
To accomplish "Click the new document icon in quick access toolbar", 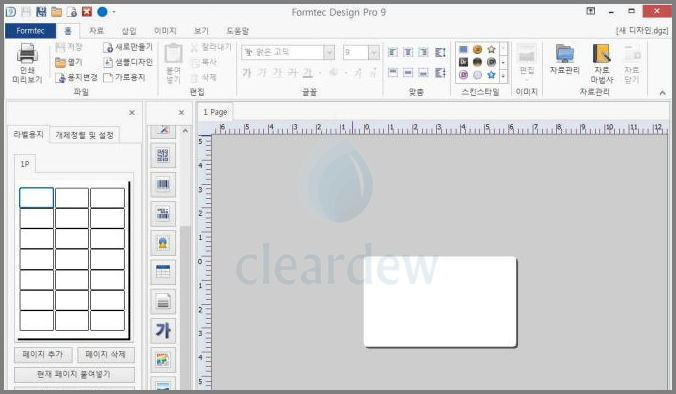I will point(72,12).
